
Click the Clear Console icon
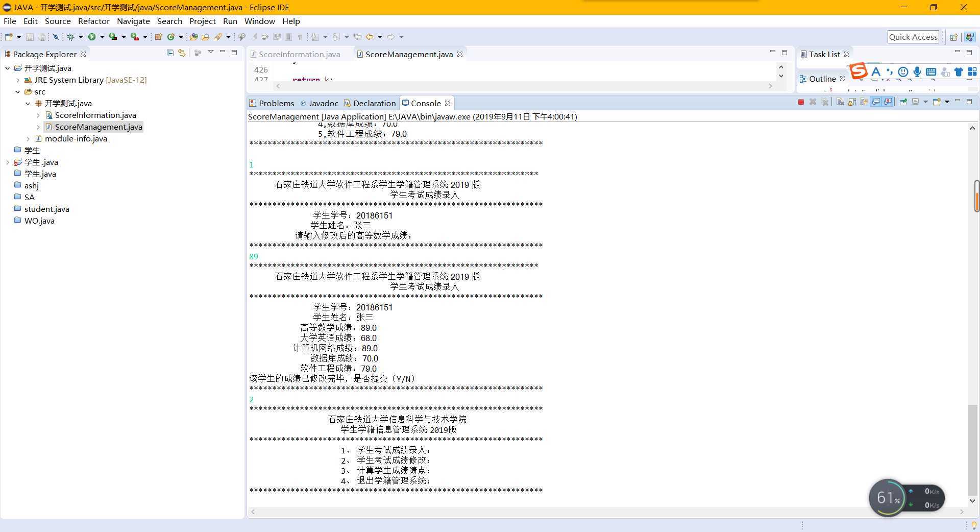click(840, 102)
